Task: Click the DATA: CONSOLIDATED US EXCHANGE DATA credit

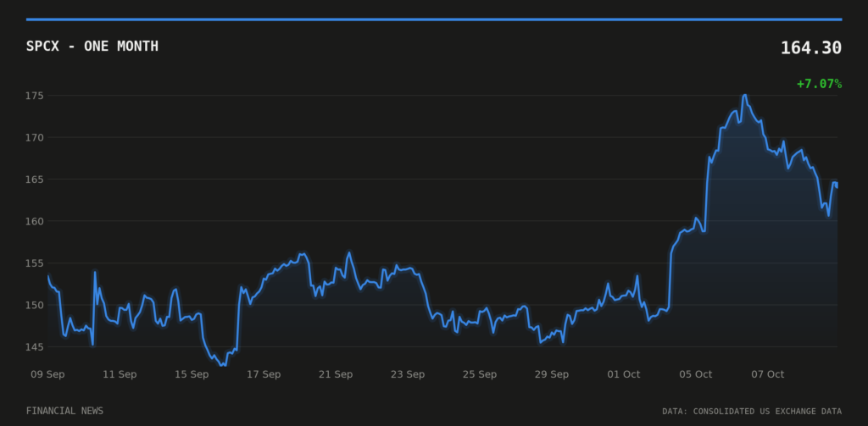Action: [x=752, y=412]
